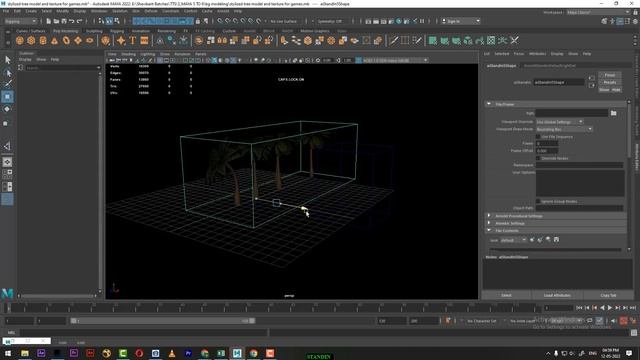The height and width of the screenshot is (360, 640).
Task: Open the Attribute Editor Attributes menu
Action: pyautogui.click(x=537, y=54)
